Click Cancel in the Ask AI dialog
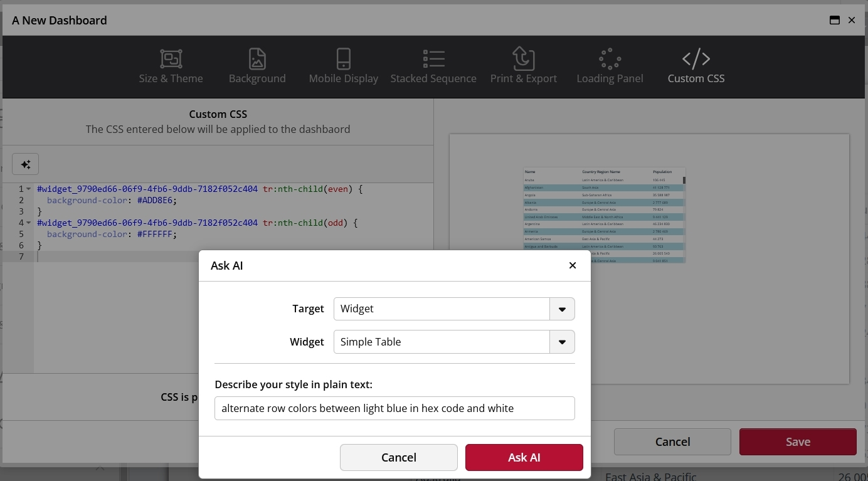 (x=398, y=457)
